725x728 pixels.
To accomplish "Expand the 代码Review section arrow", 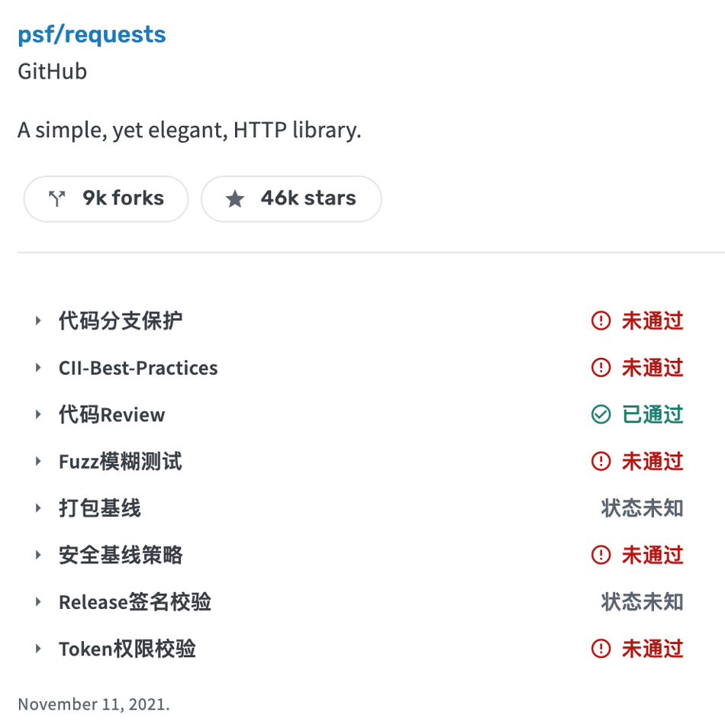I will pos(38,414).
